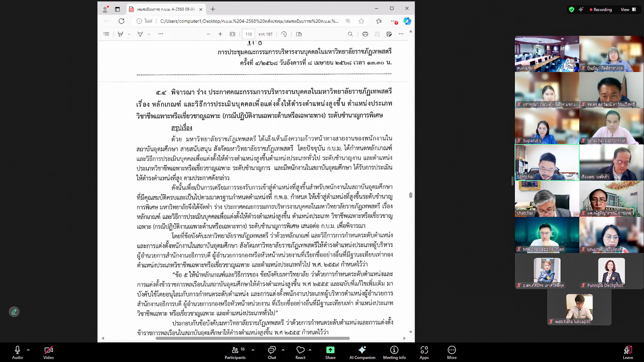Toggle the Zoom Audio microphone
This screenshot has width=644, height=362.
click(17, 352)
